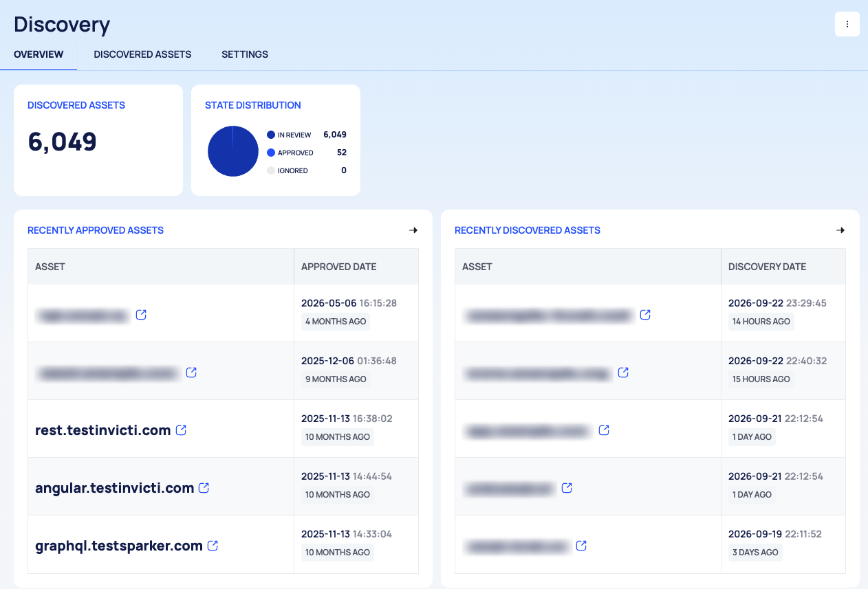Click the date 2026-09-22 23:29:45
Image resolution: width=868 pixels, height=589 pixels.
coord(777,303)
